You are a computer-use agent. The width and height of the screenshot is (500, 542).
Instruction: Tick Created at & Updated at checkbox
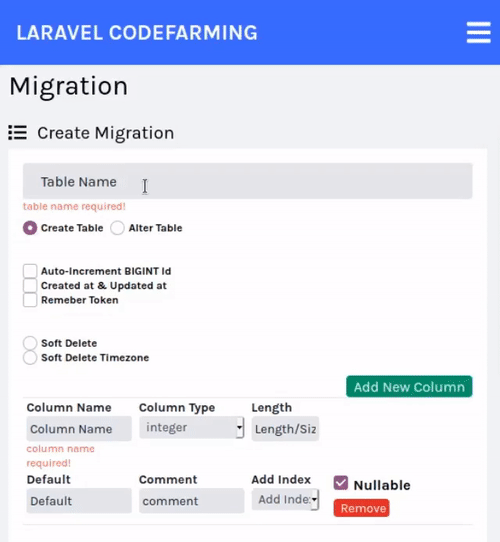tap(30, 286)
